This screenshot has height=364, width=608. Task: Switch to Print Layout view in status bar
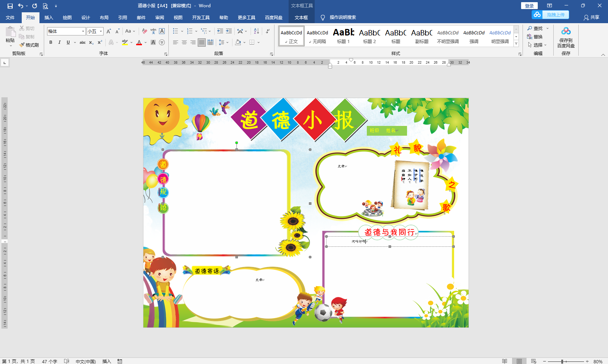tap(519, 361)
